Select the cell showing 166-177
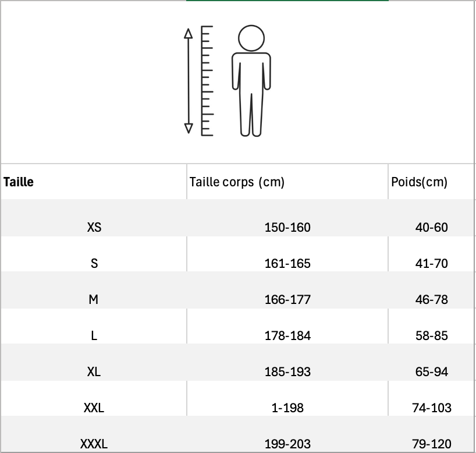Viewport: 476px width, 453px height. tap(287, 299)
